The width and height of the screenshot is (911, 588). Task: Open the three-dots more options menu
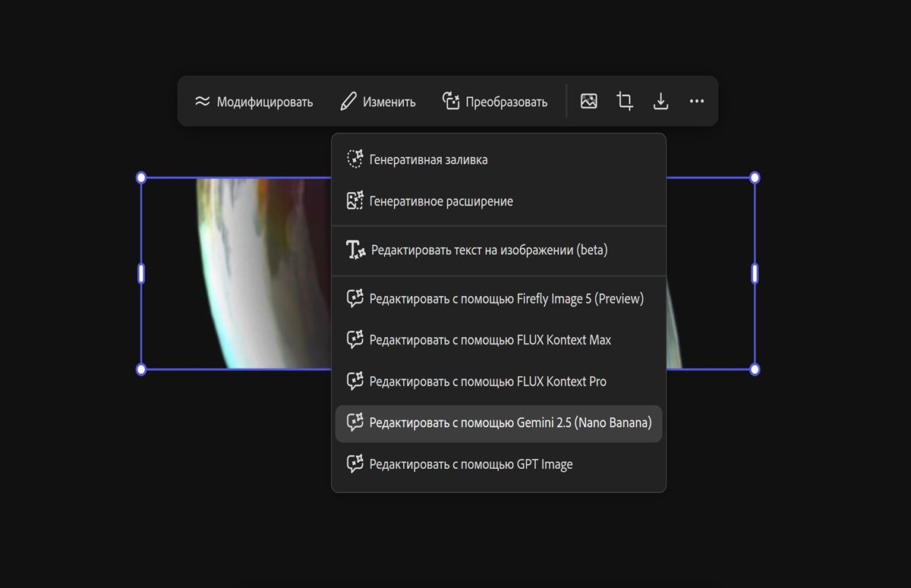(697, 101)
